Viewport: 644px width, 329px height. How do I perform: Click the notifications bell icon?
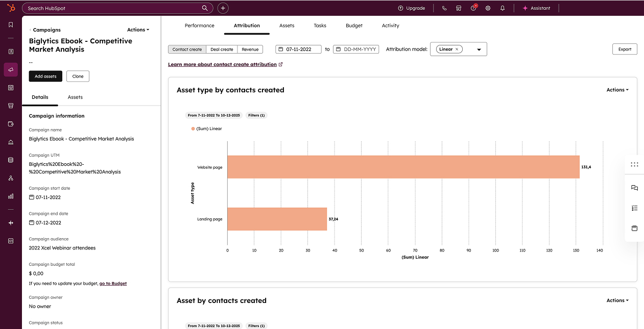[503, 8]
